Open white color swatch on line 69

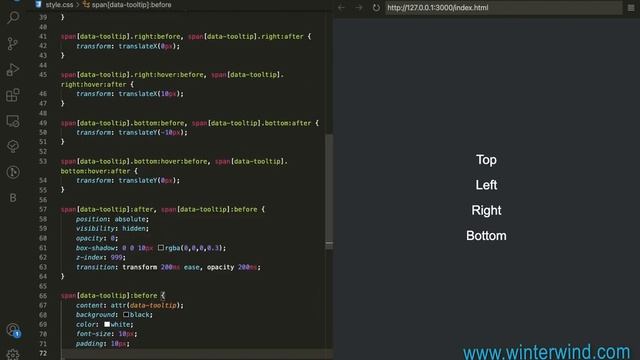pyautogui.click(x=107, y=324)
